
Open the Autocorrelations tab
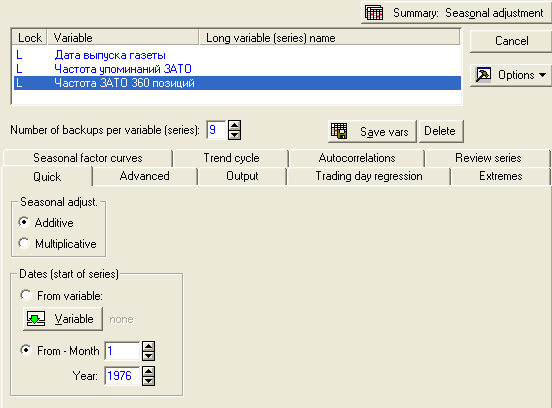tap(357, 158)
